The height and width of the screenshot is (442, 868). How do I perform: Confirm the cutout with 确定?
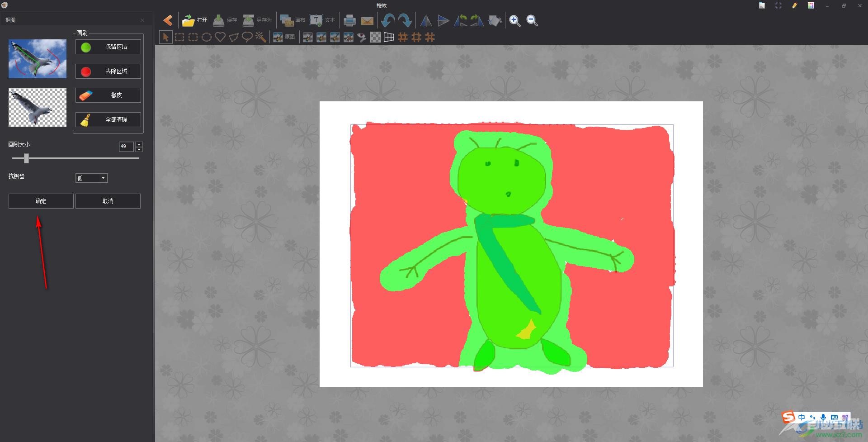[41, 201]
